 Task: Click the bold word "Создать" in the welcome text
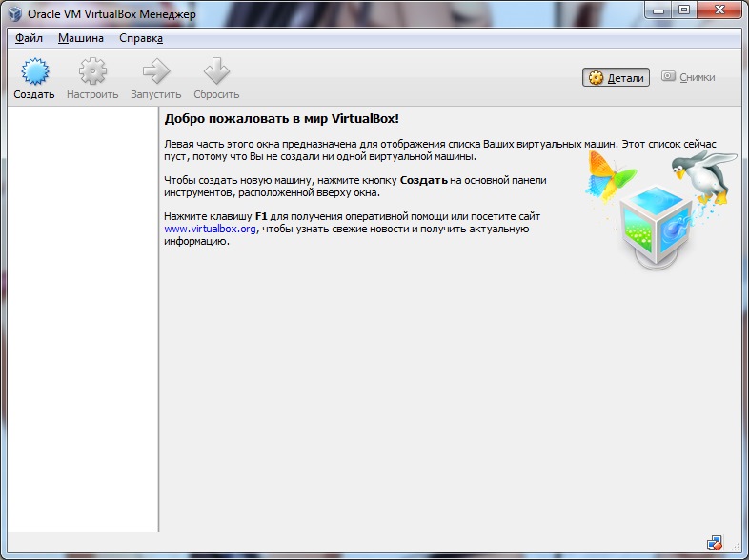pos(424,180)
